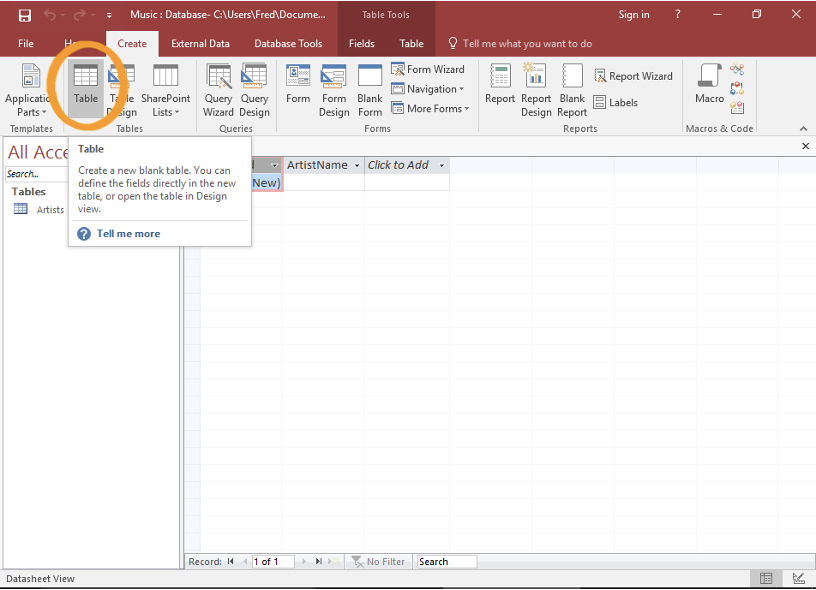Create a Blank Form
This screenshot has width=816, height=590.
(370, 90)
